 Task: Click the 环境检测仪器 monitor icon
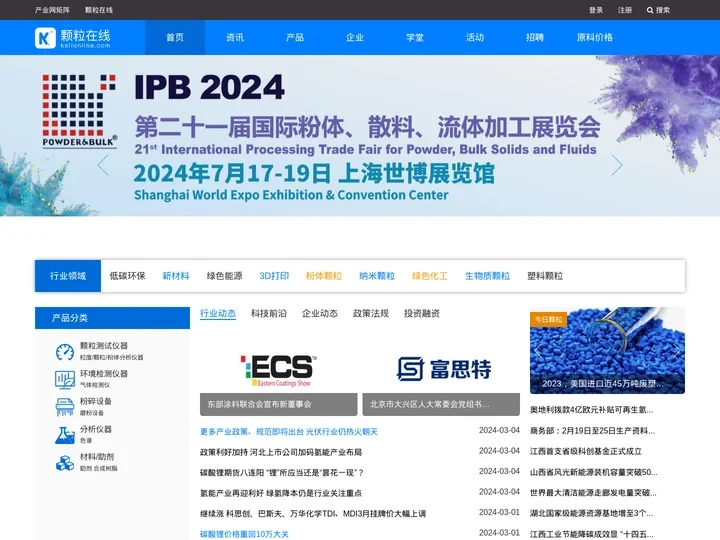coord(65,380)
